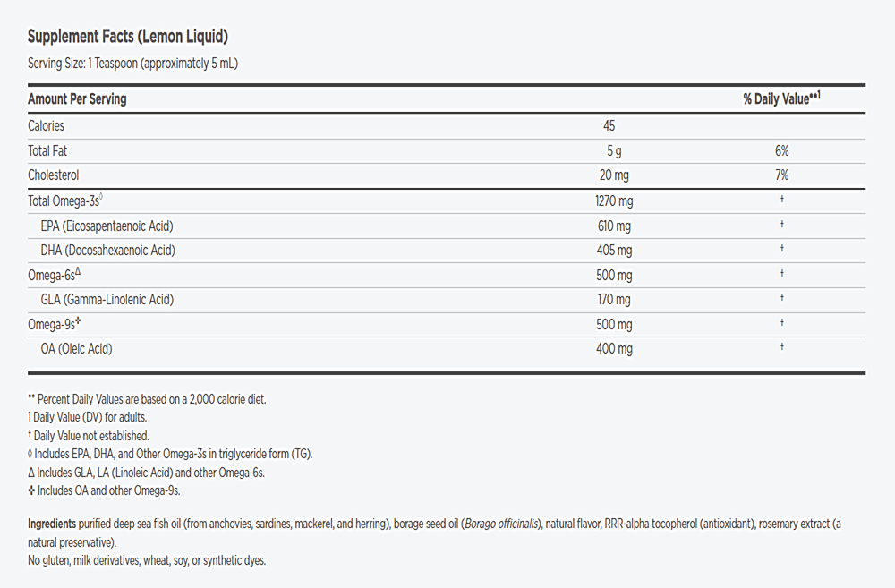Click the % Daily Value column header
The image size is (895, 588).
[781, 99]
